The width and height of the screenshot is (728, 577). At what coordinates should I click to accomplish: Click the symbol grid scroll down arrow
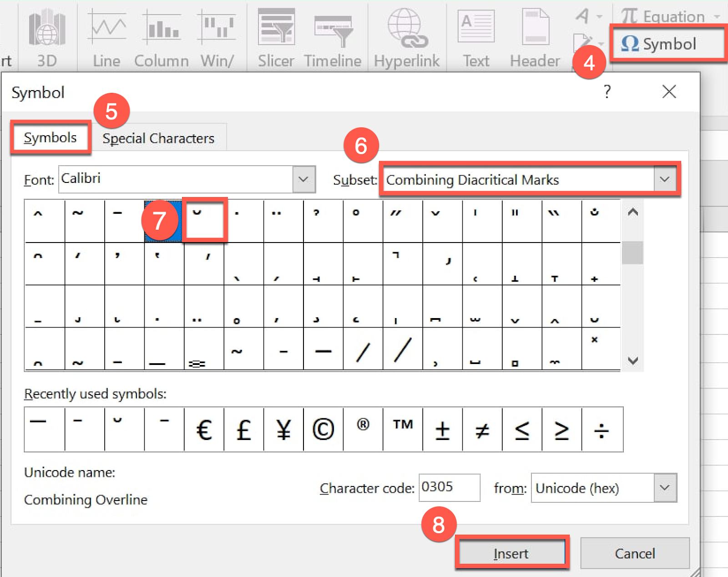633,361
